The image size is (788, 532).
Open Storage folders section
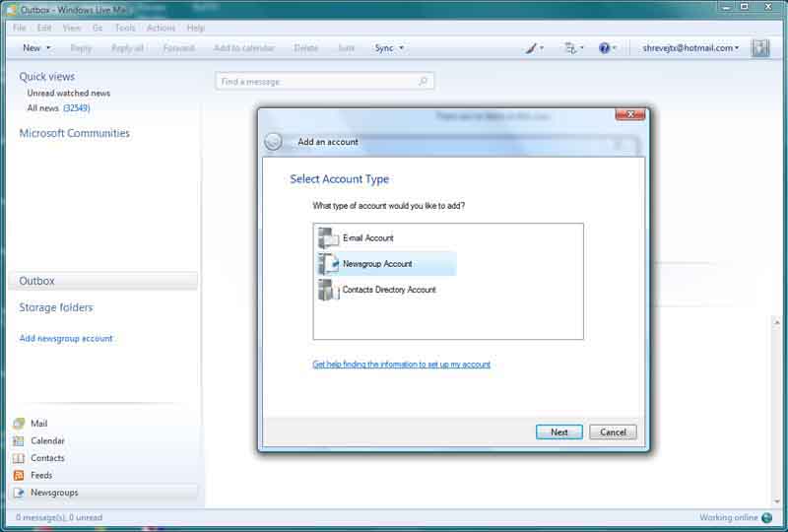pos(56,307)
